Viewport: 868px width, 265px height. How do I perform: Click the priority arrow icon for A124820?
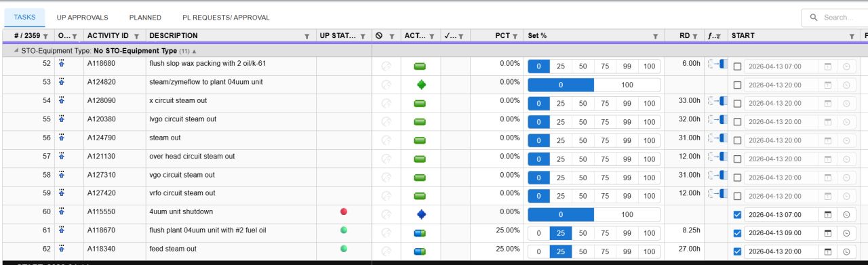click(x=61, y=82)
